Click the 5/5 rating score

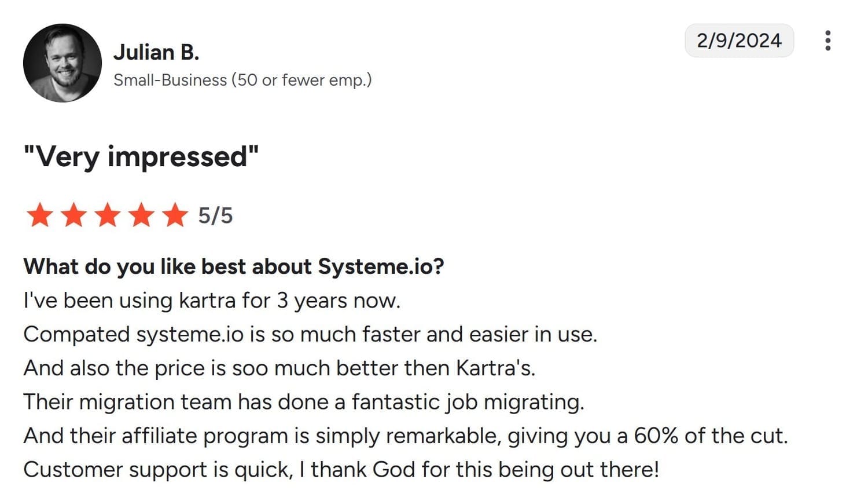click(215, 216)
